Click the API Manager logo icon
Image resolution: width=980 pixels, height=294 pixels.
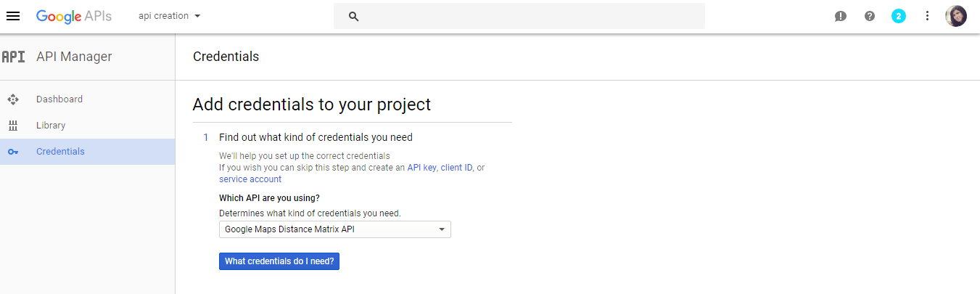click(14, 57)
